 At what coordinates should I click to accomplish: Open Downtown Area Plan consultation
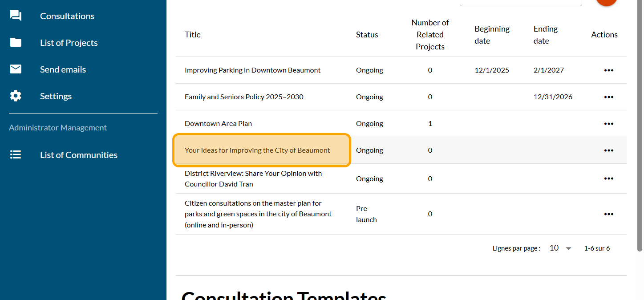(x=218, y=124)
